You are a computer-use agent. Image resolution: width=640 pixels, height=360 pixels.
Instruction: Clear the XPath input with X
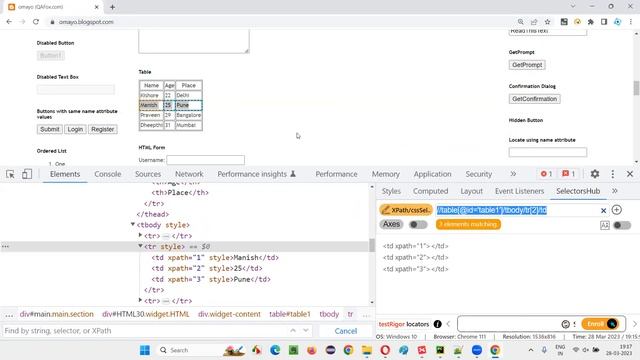pos(603,211)
